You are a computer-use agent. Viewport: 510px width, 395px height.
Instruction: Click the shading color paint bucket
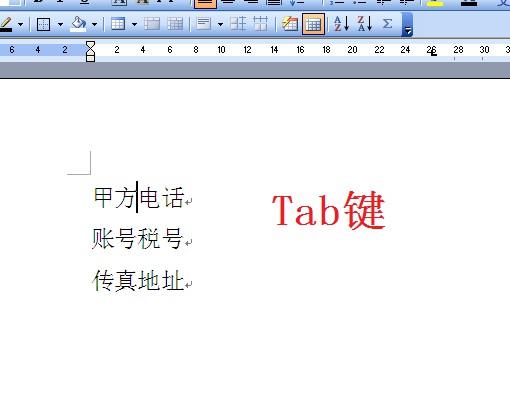tap(79, 24)
